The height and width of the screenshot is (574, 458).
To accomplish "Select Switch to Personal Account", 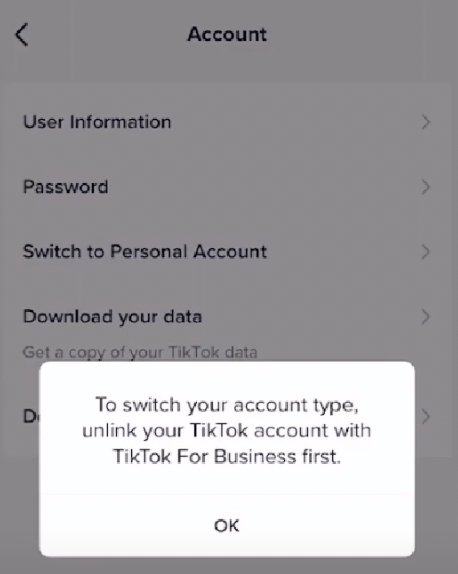I will click(229, 252).
